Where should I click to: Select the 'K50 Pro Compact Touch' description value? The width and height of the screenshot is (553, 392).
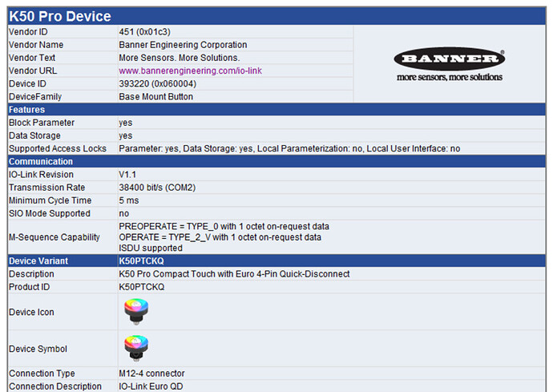(234, 274)
